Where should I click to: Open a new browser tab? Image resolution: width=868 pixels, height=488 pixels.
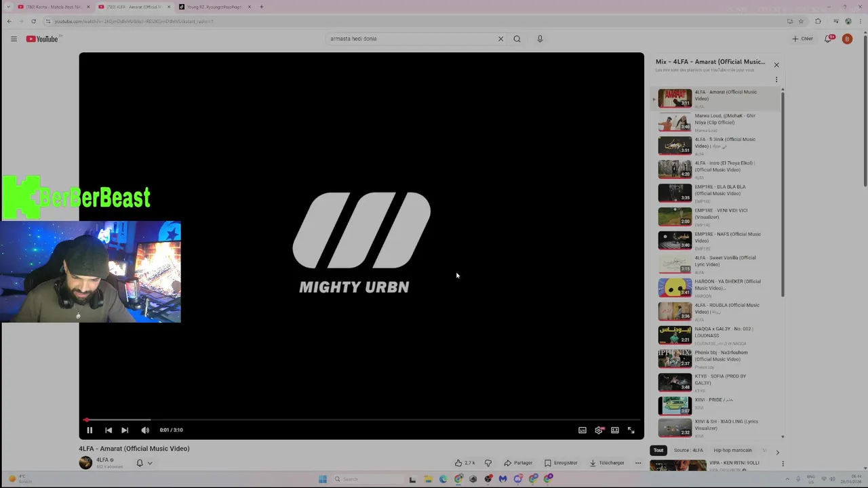pos(262,7)
